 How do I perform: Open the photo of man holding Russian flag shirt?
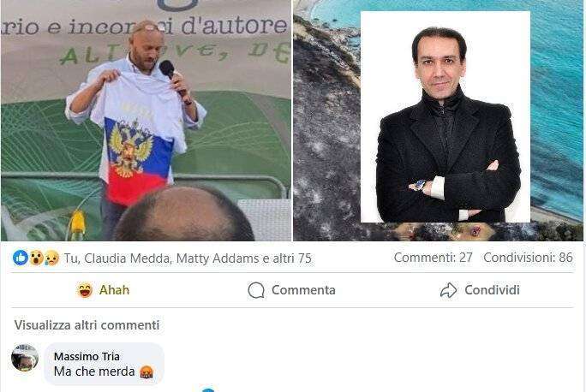tap(146, 120)
